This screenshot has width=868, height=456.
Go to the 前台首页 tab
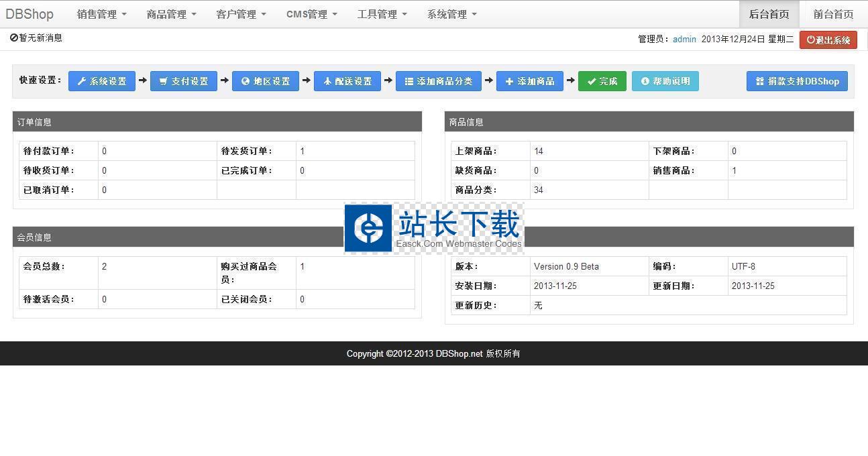click(833, 14)
